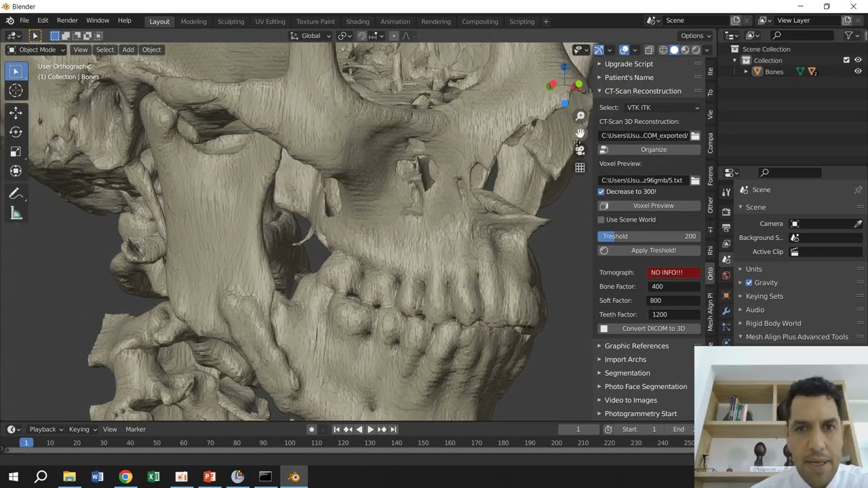The width and height of the screenshot is (868, 488).
Task: Browse folder for CT-Scan exported path
Action: tap(695, 136)
